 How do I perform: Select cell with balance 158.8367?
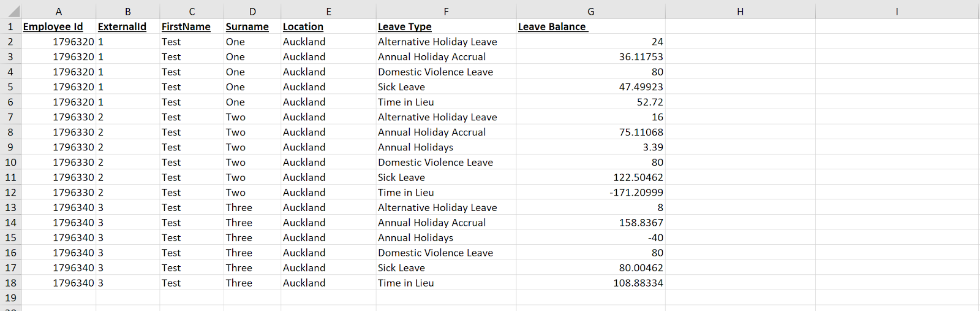click(x=590, y=223)
